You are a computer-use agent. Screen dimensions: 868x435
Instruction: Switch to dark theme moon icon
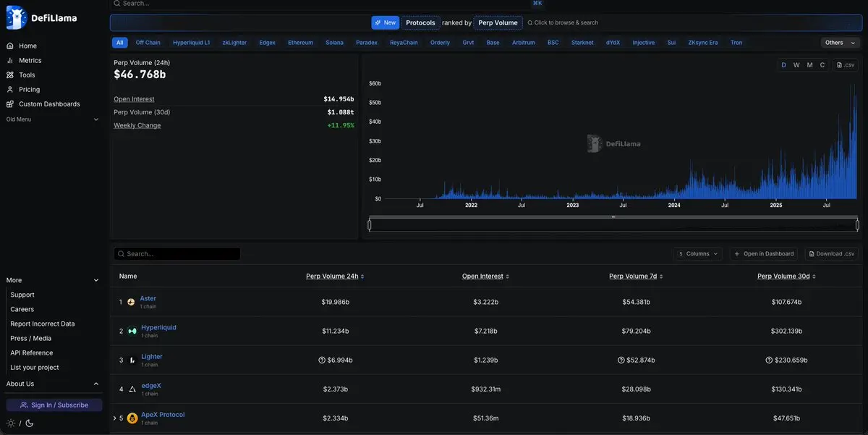[30, 423]
